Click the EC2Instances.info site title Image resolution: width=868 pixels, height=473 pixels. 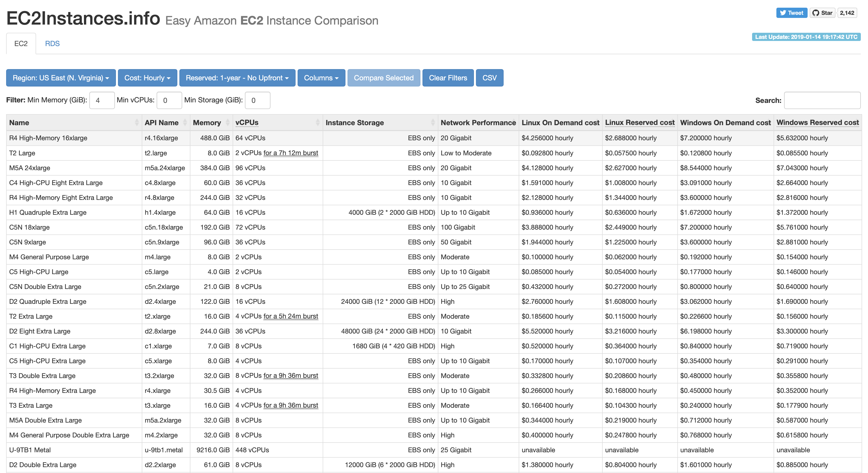83,18
